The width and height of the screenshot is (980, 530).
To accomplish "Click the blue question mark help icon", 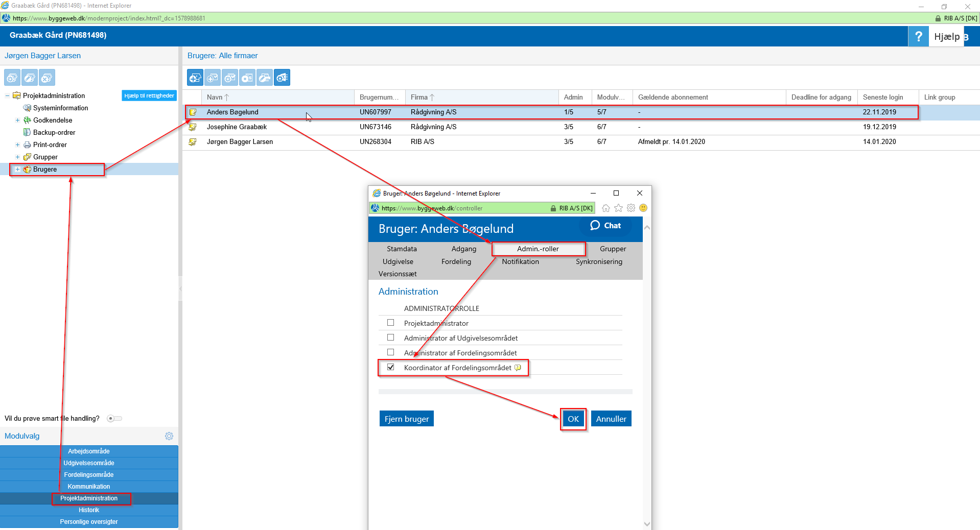I will [918, 36].
